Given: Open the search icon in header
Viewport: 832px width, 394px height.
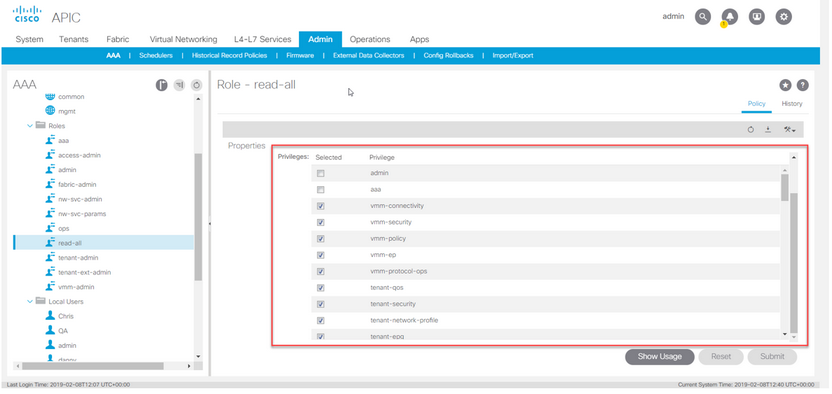Looking at the screenshot, I should (x=703, y=17).
